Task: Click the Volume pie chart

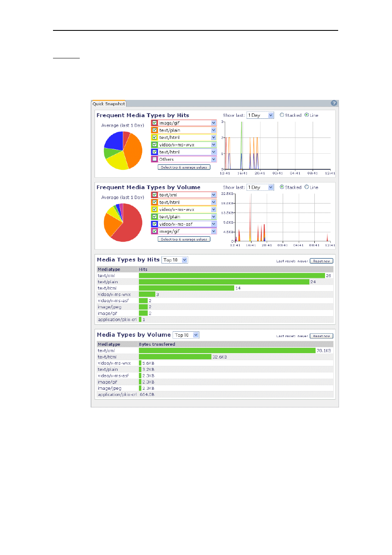Action: [123, 222]
